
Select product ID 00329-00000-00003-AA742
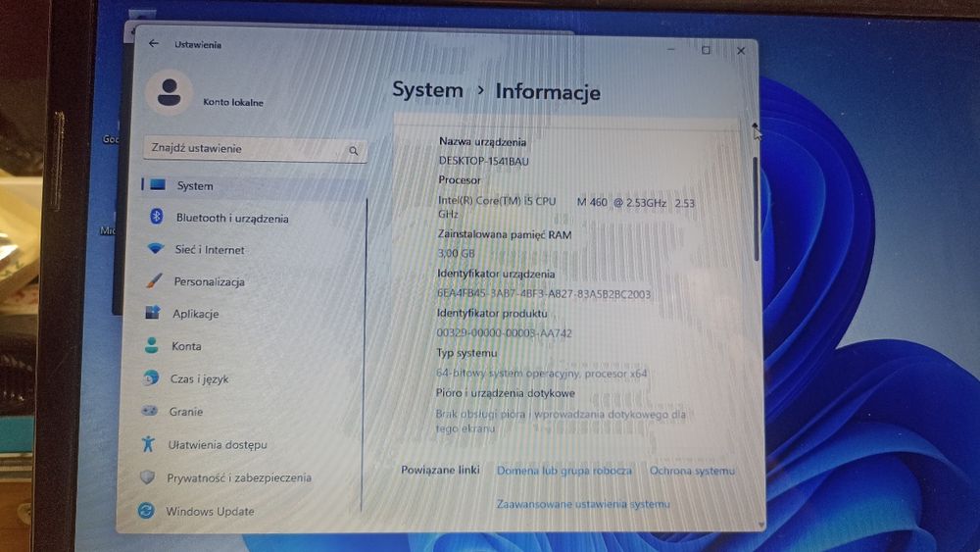click(504, 332)
